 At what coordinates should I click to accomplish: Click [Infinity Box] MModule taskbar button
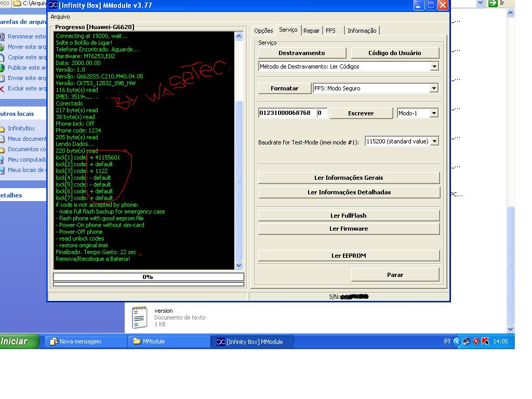(252, 342)
